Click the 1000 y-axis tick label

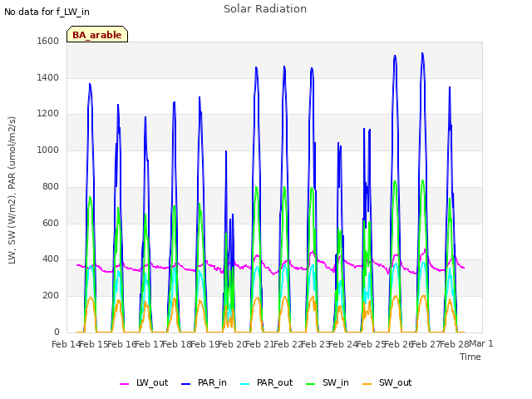point(48,150)
